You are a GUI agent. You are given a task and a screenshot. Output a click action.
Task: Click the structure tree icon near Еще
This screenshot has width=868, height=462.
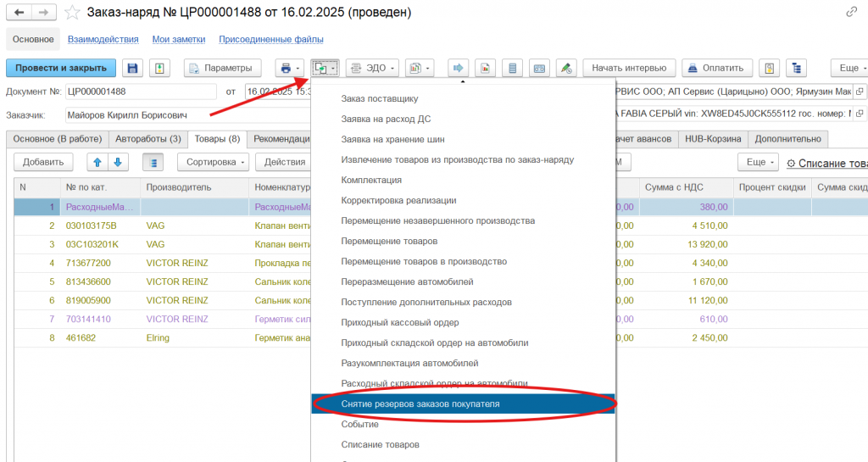[x=795, y=68]
